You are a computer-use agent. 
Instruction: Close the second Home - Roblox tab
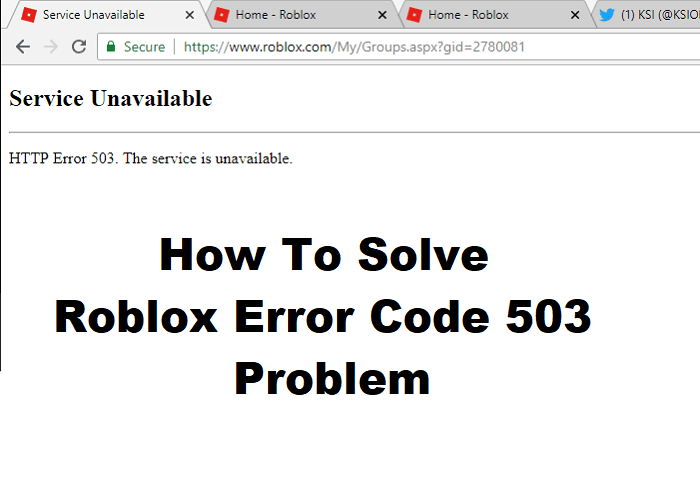pos(575,15)
